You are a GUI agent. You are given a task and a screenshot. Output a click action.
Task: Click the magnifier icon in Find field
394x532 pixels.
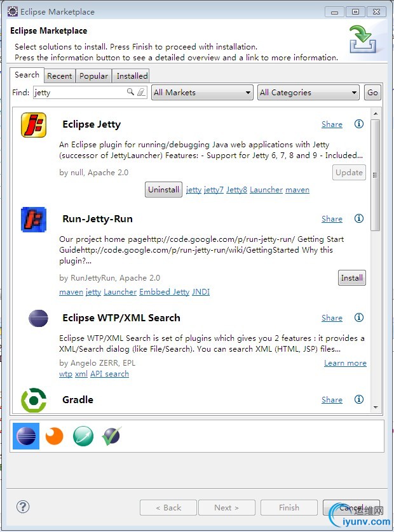(x=130, y=91)
